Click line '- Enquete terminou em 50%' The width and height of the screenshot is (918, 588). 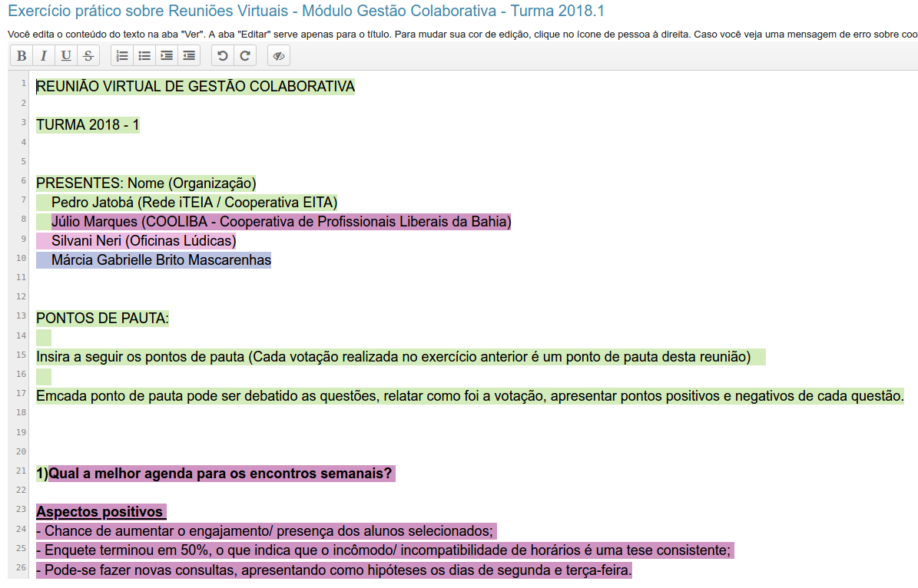pyautogui.click(x=383, y=550)
